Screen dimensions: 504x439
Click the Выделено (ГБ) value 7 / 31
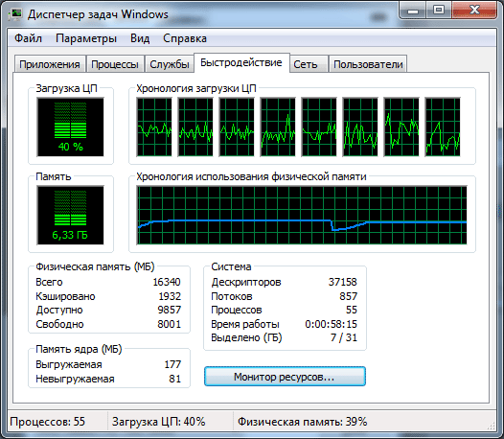pyautogui.click(x=344, y=337)
